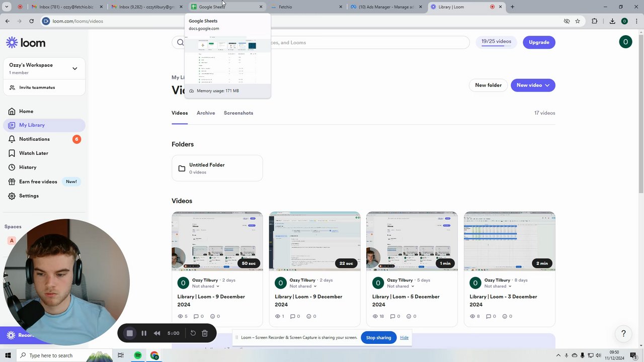Image resolution: width=644 pixels, height=362 pixels.
Task: Click the Upgrade button
Action: tap(539, 42)
